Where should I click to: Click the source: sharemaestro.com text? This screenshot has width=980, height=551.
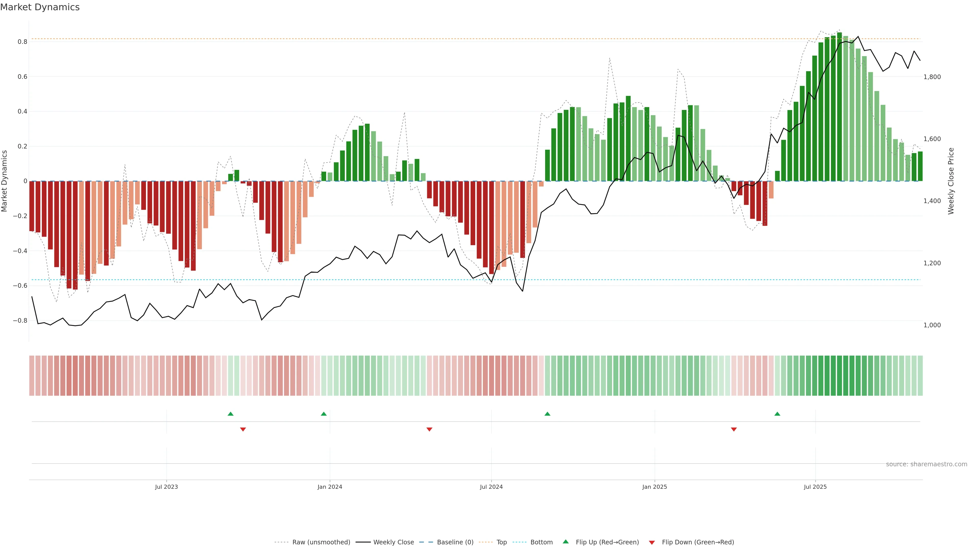point(926,464)
